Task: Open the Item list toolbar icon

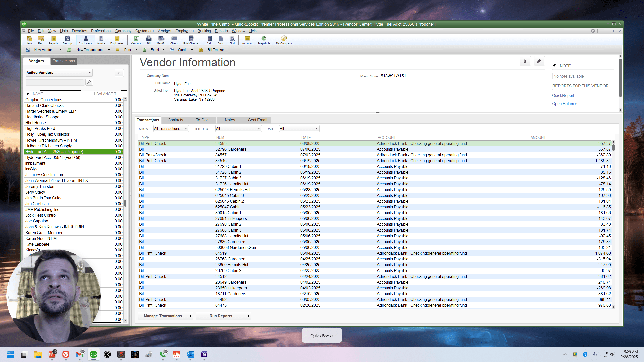Action: (29, 40)
